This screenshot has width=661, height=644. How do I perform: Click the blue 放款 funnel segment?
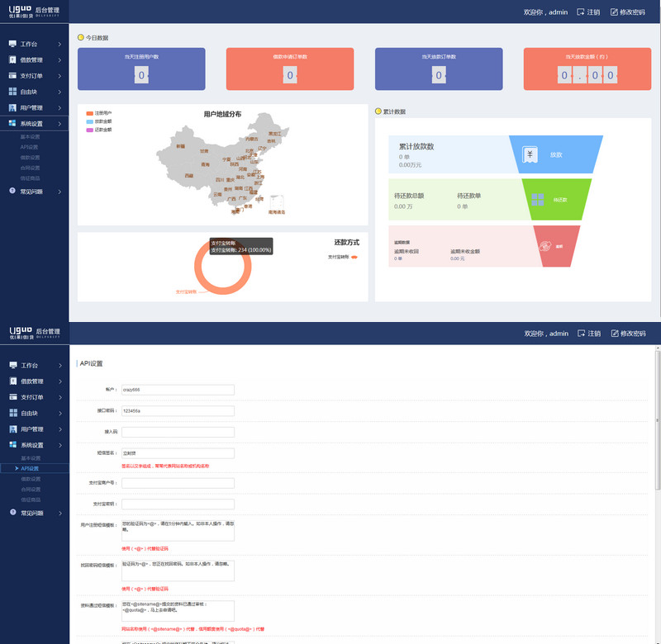[556, 154]
